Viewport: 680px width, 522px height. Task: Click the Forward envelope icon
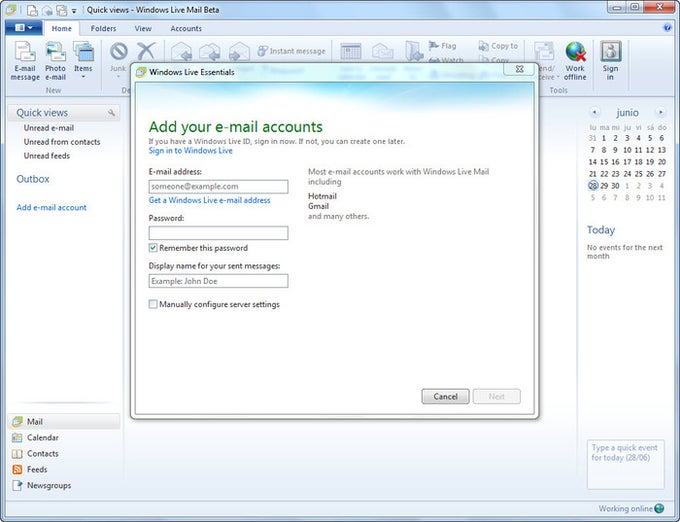(x=239, y=51)
